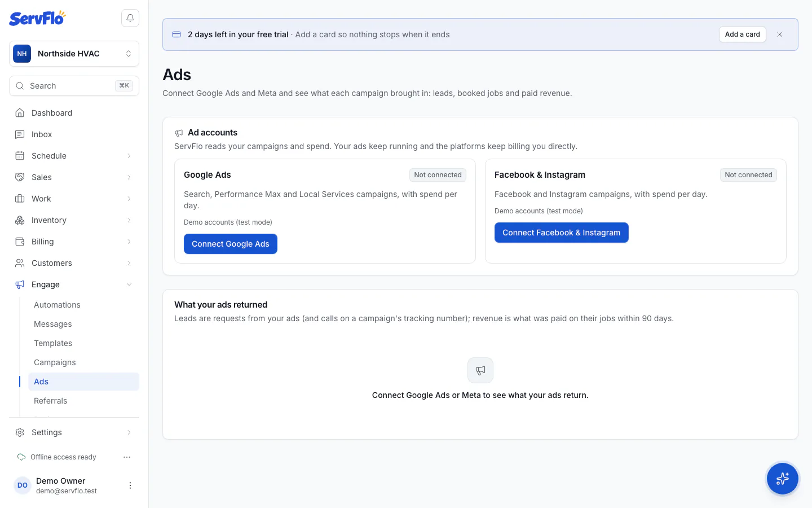The image size is (812, 508).
Task: Collapse the Engage section chevron
Action: [x=129, y=284]
